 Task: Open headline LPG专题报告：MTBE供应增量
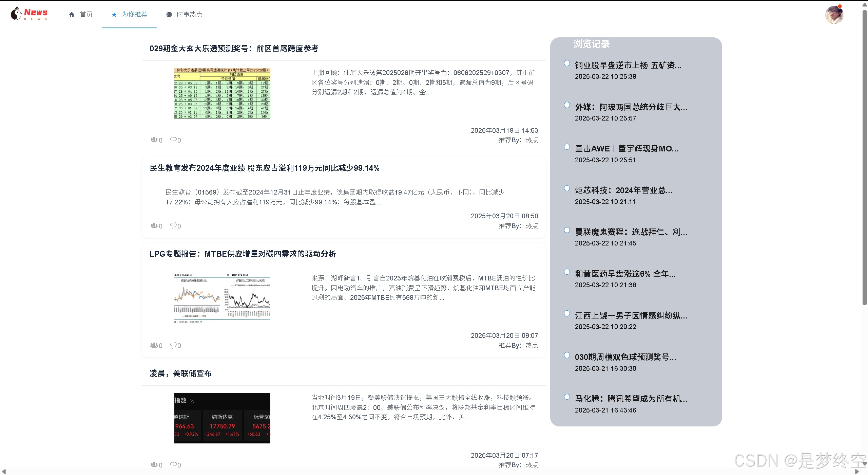[x=243, y=254]
